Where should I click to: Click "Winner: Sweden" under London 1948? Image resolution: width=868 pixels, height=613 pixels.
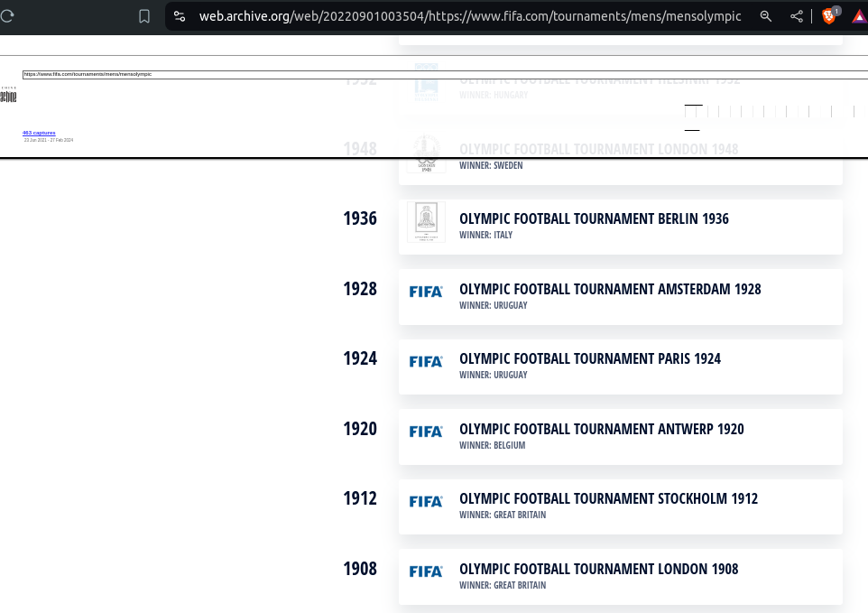[491, 165]
